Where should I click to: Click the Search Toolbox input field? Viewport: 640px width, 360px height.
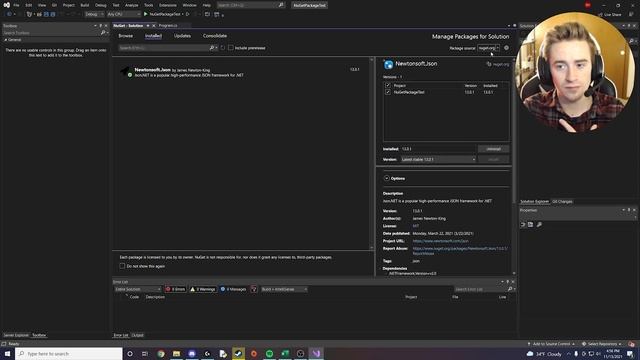click(x=51, y=33)
